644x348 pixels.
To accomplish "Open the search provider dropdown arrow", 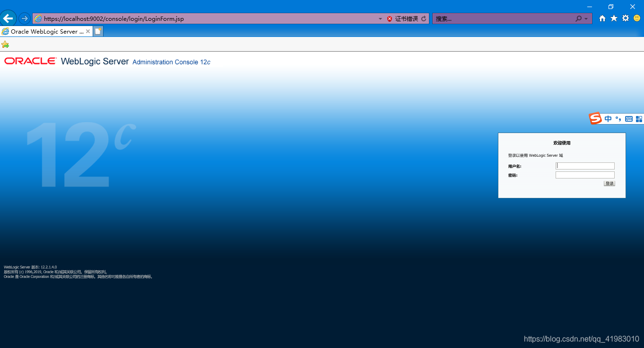I will point(586,19).
